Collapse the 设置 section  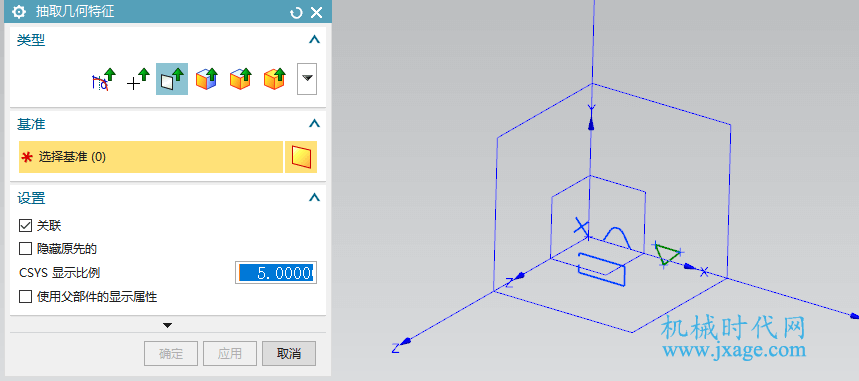coord(314,198)
